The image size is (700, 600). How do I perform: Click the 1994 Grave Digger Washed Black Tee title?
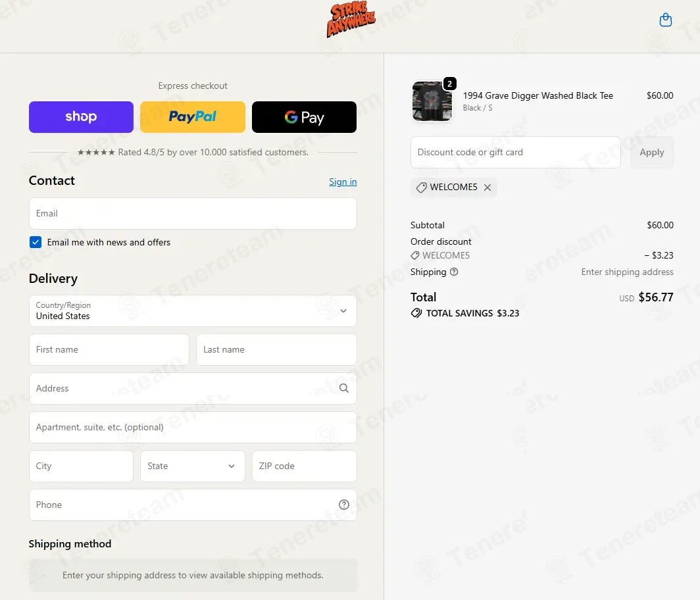tap(538, 95)
